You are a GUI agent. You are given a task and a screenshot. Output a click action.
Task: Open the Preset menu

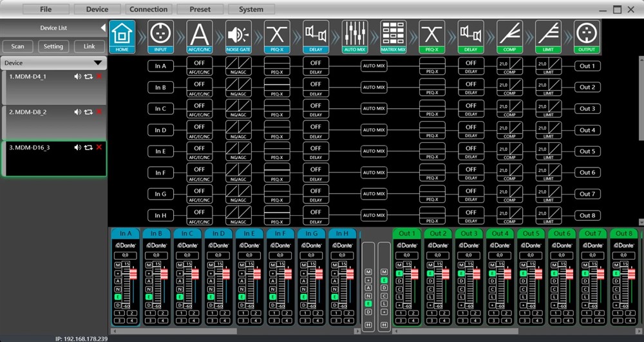[199, 10]
